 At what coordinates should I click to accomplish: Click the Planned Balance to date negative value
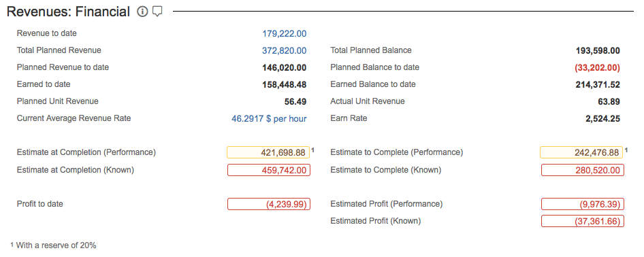[x=597, y=67]
